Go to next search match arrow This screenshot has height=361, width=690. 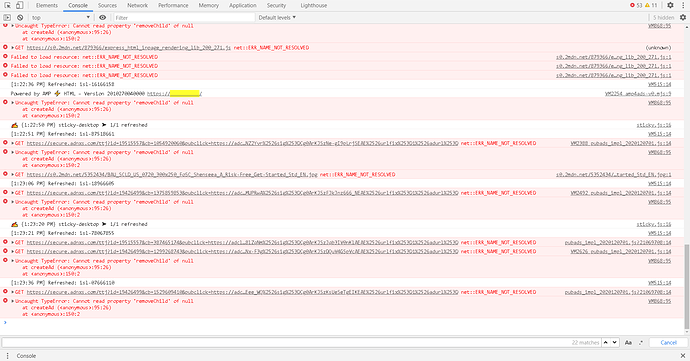click(615, 343)
